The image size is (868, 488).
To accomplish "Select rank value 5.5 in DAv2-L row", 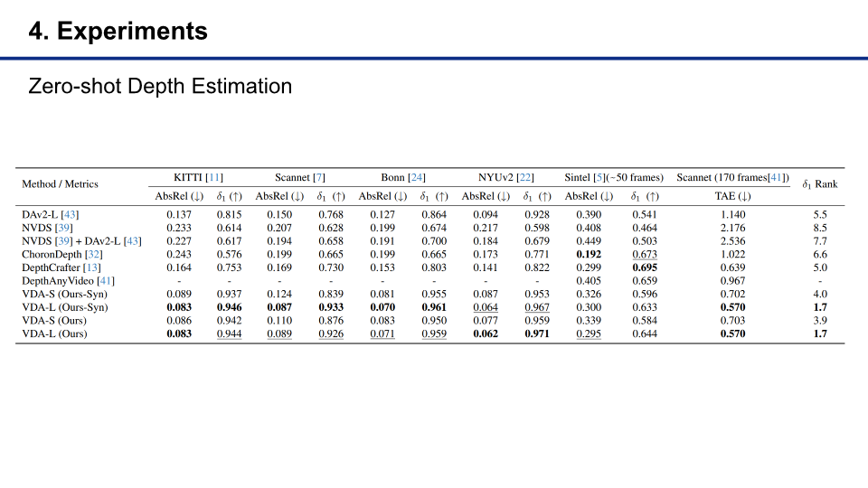I will 820,214.
